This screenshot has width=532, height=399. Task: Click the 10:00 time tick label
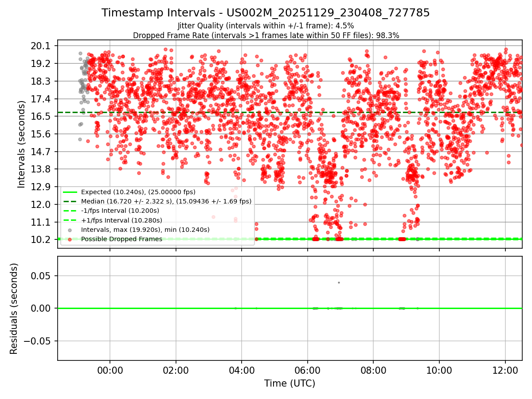pos(439,370)
